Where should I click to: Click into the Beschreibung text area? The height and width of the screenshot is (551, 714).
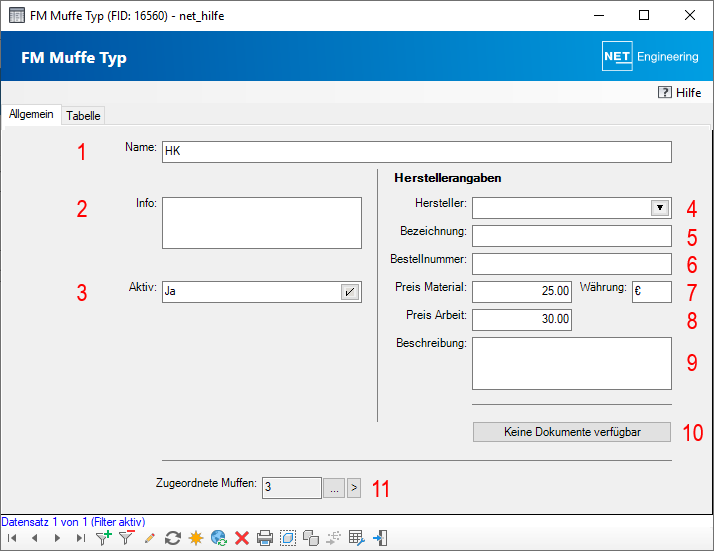click(x=571, y=363)
